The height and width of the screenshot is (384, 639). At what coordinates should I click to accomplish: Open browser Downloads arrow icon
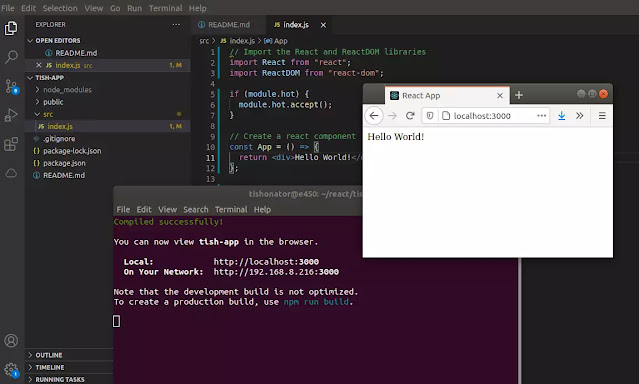[562, 116]
